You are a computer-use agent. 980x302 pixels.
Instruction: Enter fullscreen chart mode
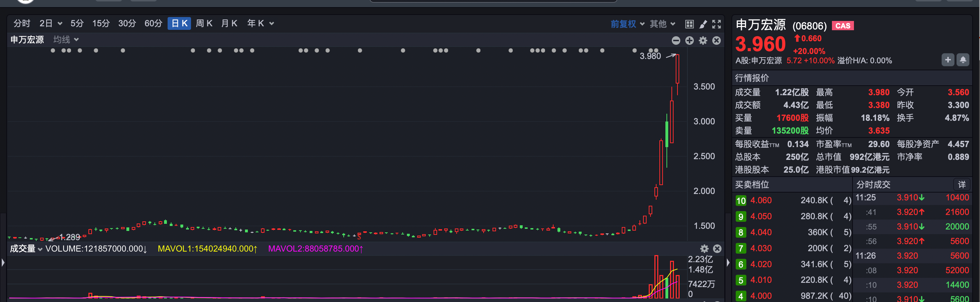(x=717, y=24)
